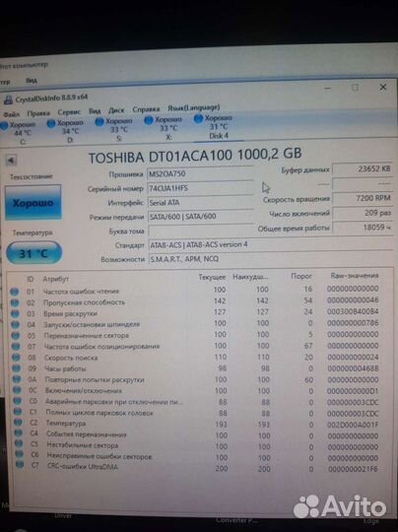This screenshot has height=532, width=398.
Task: Click the Raw-значения column header
Action: pos(355,276)
